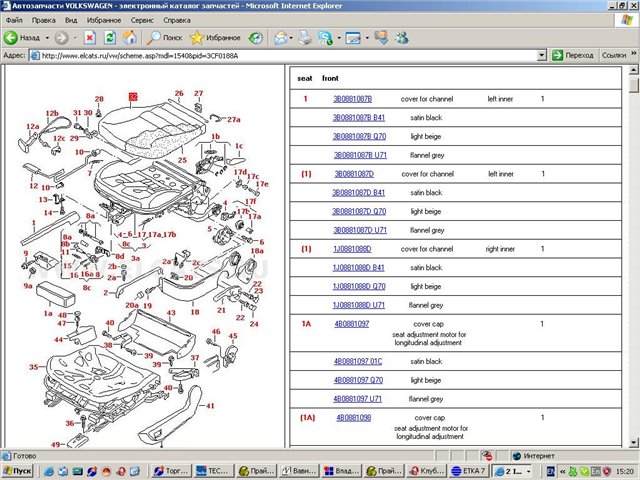
Task: Click the parts list scroll up arrow
Action: (633, 70)
